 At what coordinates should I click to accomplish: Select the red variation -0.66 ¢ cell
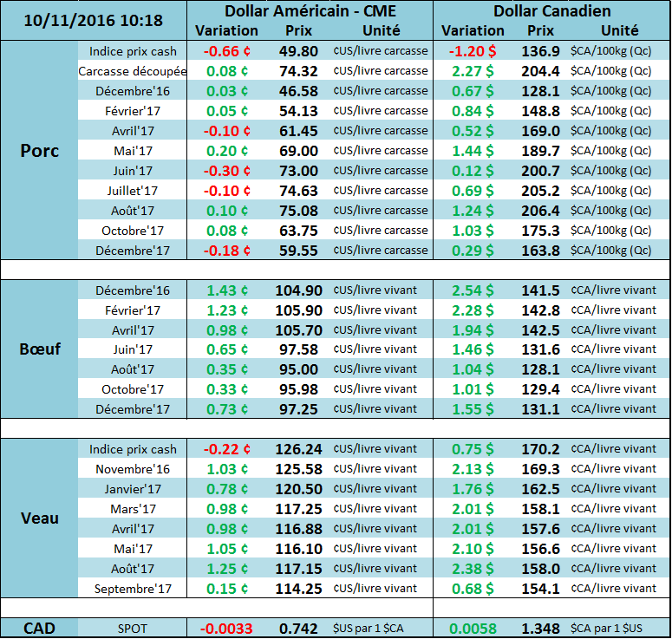pos(226,51)
